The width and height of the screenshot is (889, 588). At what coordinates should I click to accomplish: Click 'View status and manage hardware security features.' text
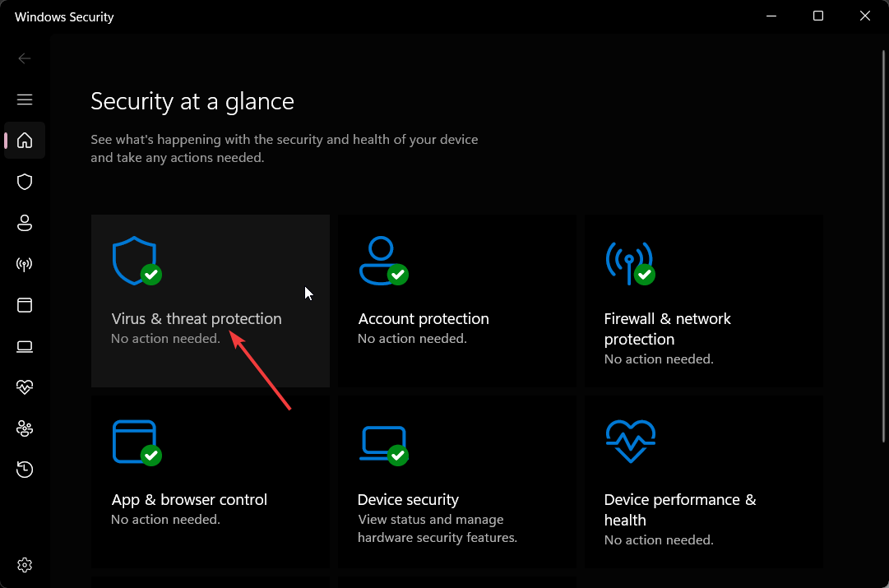(x=438, y=529)
